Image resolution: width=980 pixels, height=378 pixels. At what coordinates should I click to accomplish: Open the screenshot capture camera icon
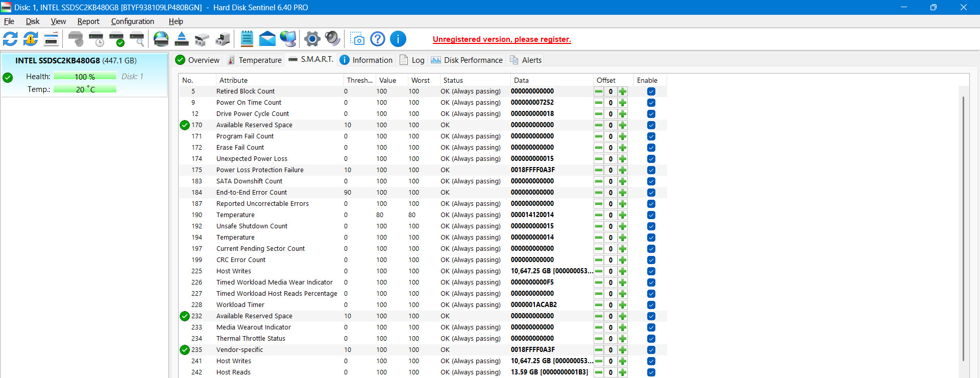pos(358,39)
